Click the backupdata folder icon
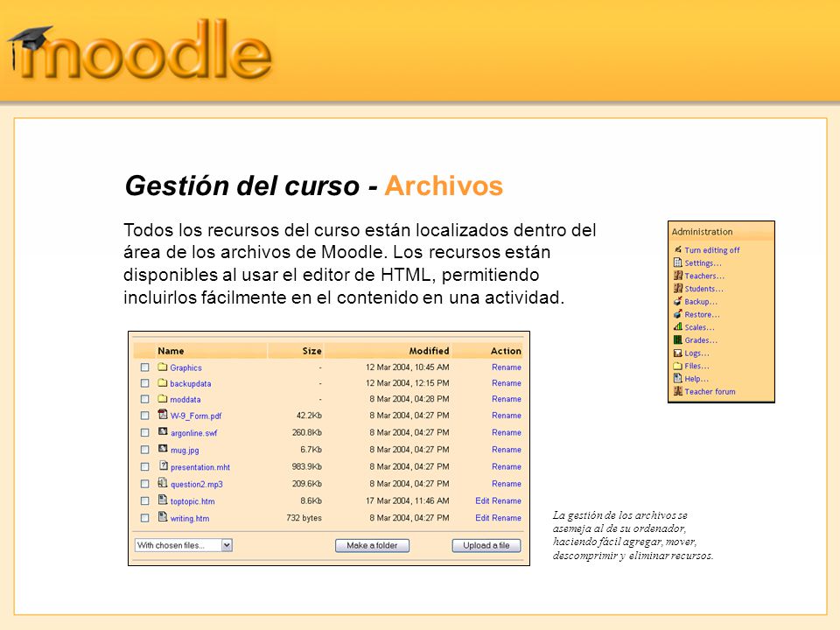 pyautogui.click(x=163, y=382)
